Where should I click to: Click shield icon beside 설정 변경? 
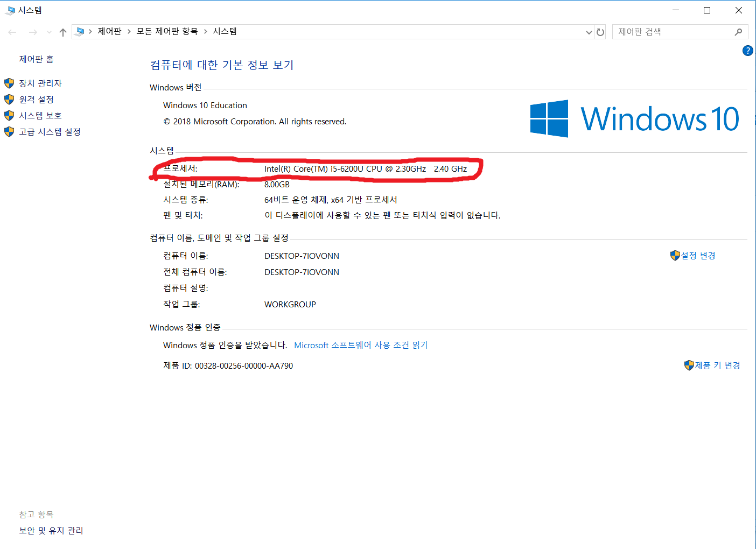pos(675,256)
